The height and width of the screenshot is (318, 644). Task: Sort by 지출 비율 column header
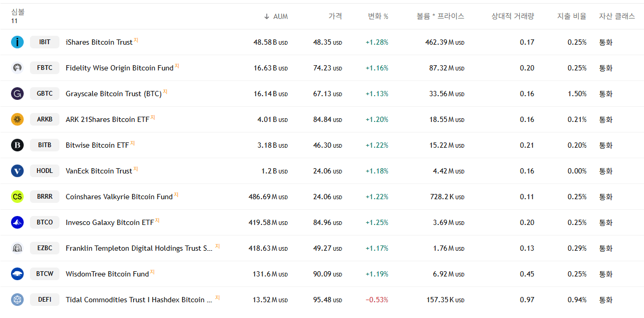pyautogui.click(x=572, y=16)
